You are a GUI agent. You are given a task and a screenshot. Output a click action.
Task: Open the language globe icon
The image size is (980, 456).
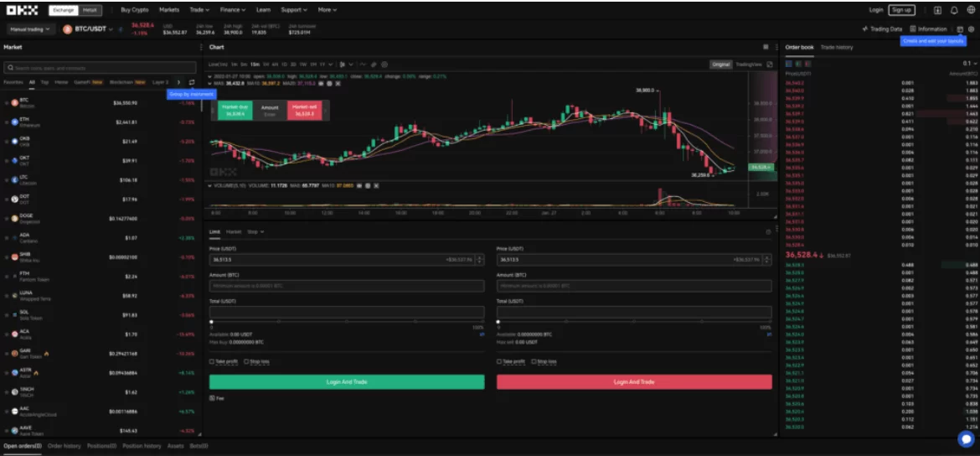coord(971,10)
